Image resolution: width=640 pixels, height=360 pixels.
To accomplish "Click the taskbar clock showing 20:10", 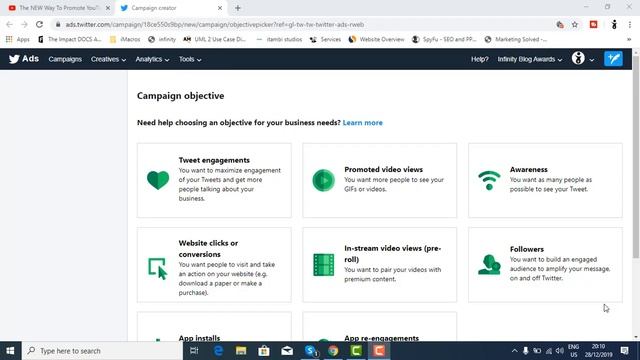I will click(598, 351).
